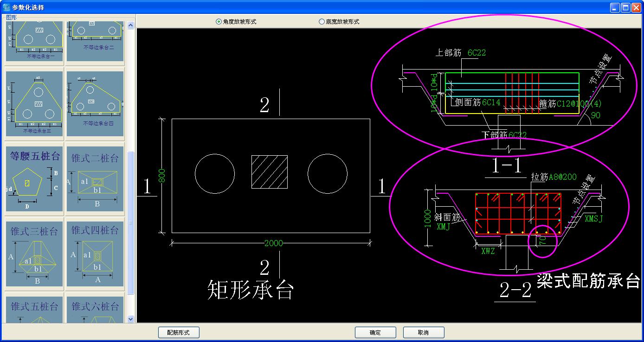Edit the 上部筋 6C22 value
644x342 pixels.
coord(477,52)
